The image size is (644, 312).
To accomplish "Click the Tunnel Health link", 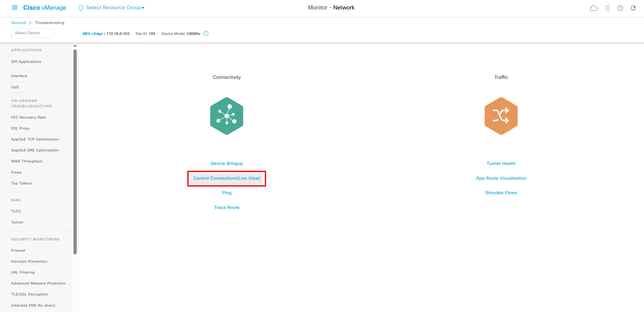I will [501, 163].
